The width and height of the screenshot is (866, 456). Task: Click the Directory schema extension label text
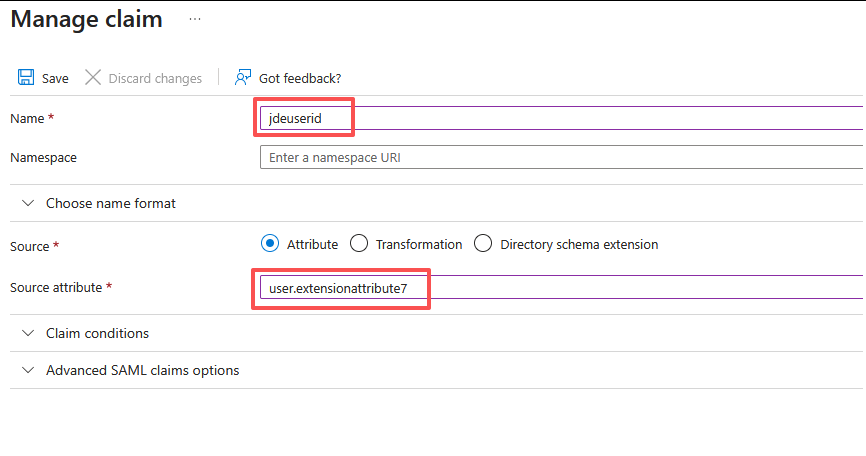click(x=579, y=245)
